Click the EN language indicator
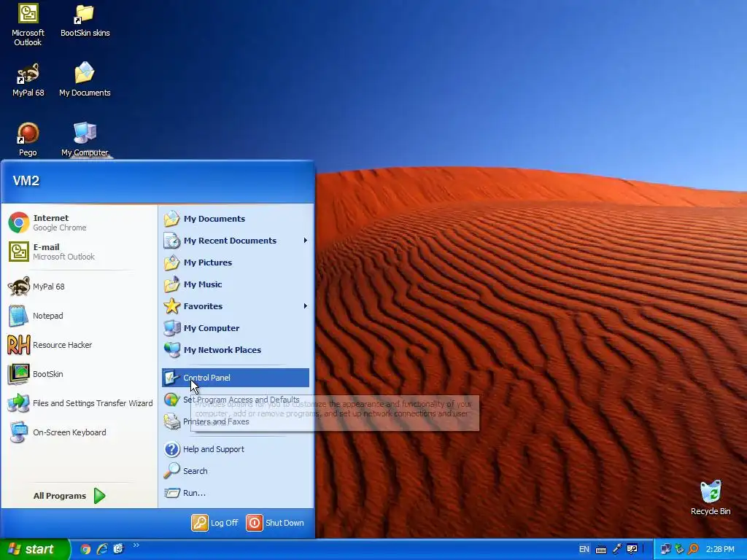 point(584,549)
